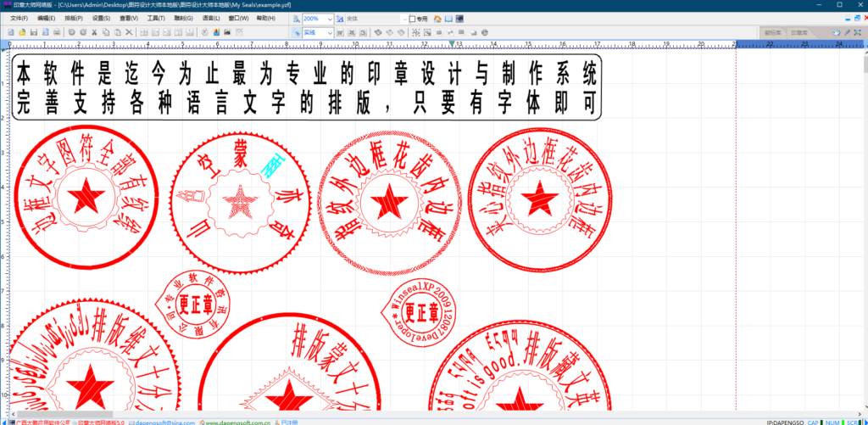The image size is (868, 425).
Task: Click the Home house icon
Action: coord(437,18)
